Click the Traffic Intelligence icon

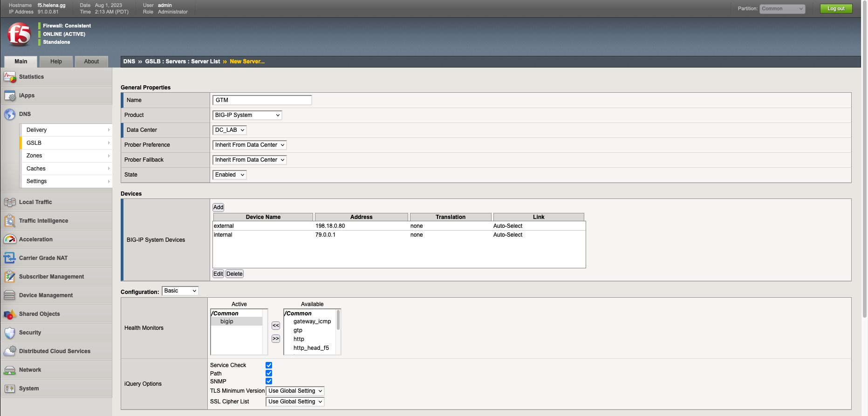(x=10, y=221)
